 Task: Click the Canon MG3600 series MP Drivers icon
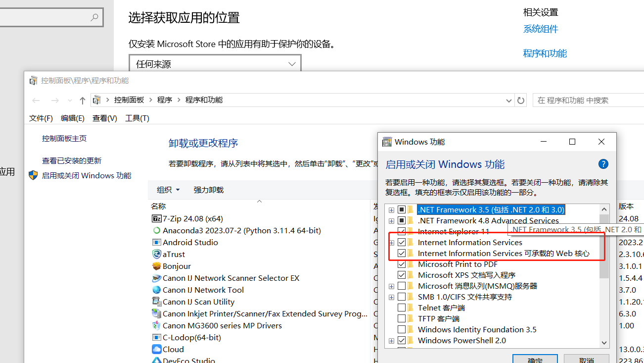click(156, 325)
